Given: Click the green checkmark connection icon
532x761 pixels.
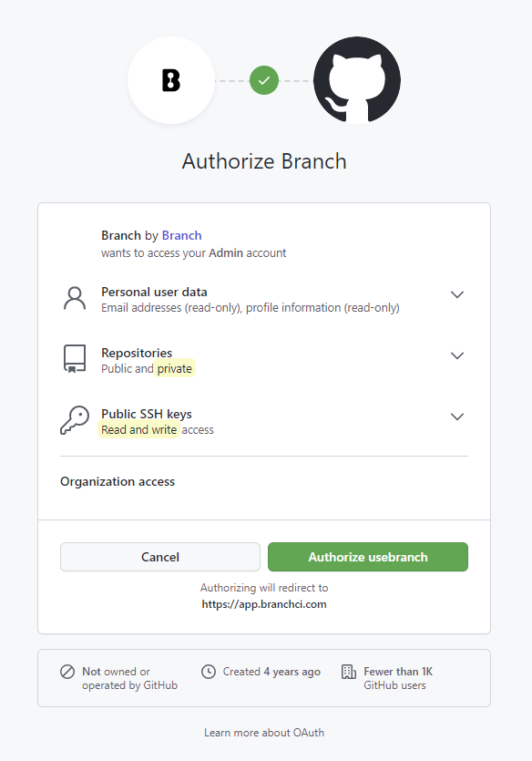Looking at the screenshot, I should point(264,80).
